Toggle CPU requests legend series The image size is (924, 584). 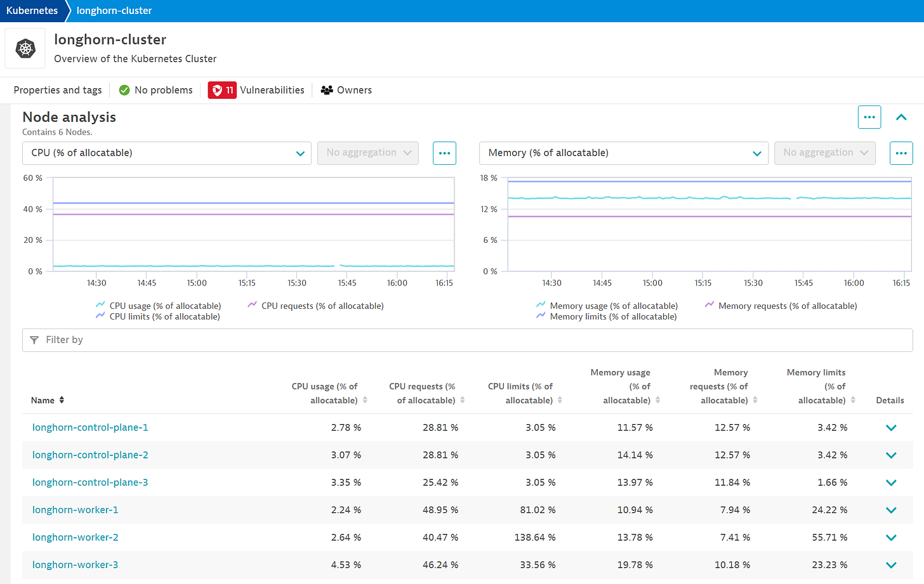click(315, 306)
